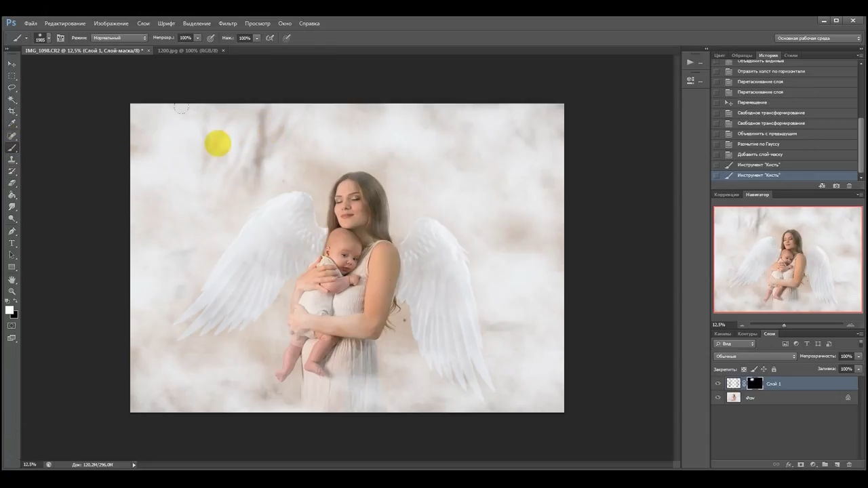Open layer opacity dropdown arrow
The width and height of the screenshot is (868, 488).
click(x=859, y=356)
